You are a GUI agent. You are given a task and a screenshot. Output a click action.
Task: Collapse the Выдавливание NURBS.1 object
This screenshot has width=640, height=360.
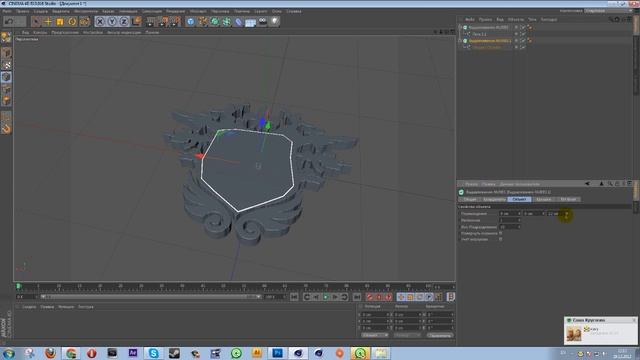click(x=460, y=41)
